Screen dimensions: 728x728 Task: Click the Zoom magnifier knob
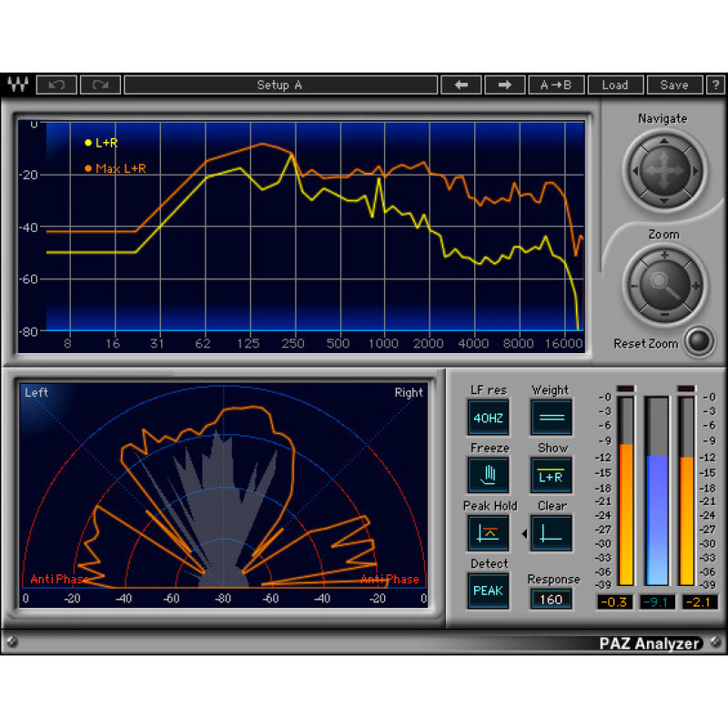[x=663, y=285]
